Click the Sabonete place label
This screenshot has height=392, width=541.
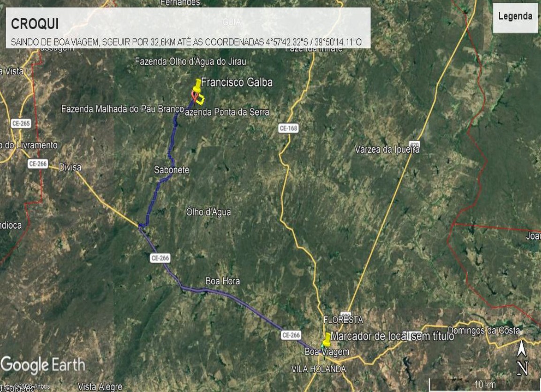click(x=171, y=170)
